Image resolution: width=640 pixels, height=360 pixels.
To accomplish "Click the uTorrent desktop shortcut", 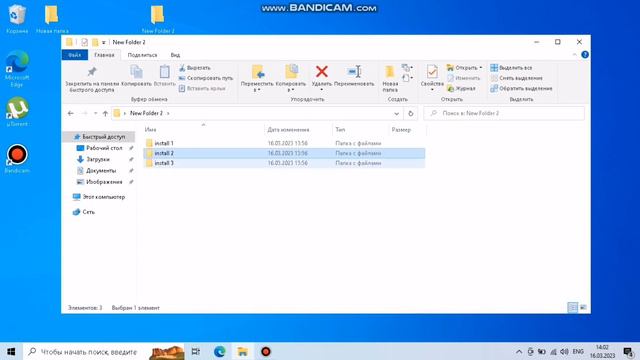I will pos(17,111).
